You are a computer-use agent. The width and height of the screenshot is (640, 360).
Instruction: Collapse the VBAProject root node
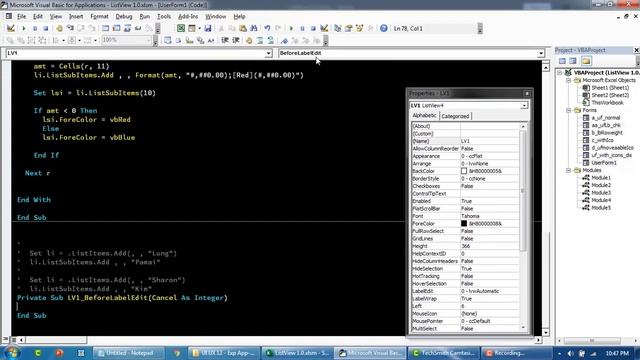click(560, 73)
